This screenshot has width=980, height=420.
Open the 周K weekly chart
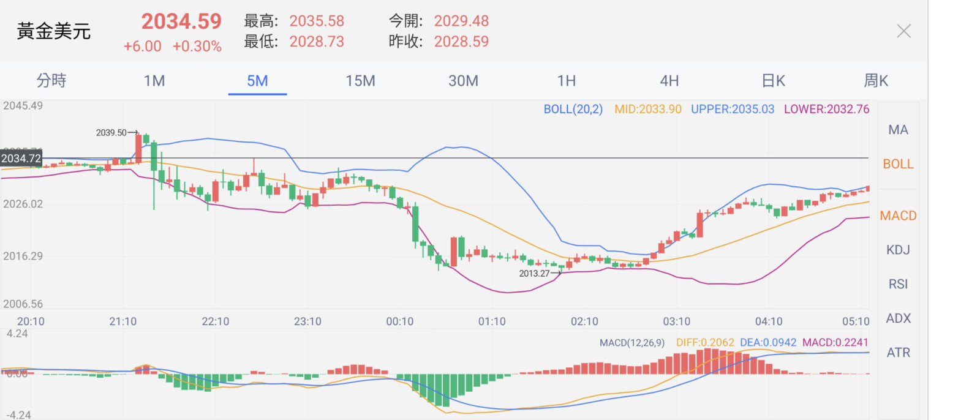point(876,81)
